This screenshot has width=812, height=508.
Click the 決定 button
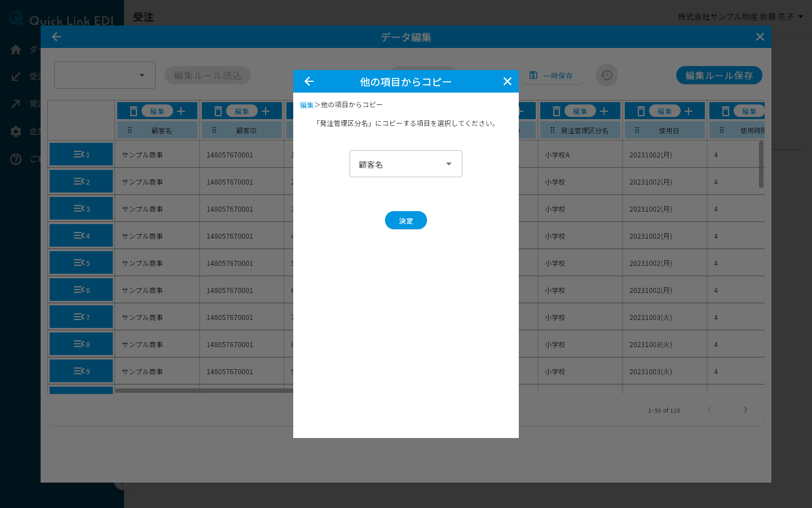point(406,220)
